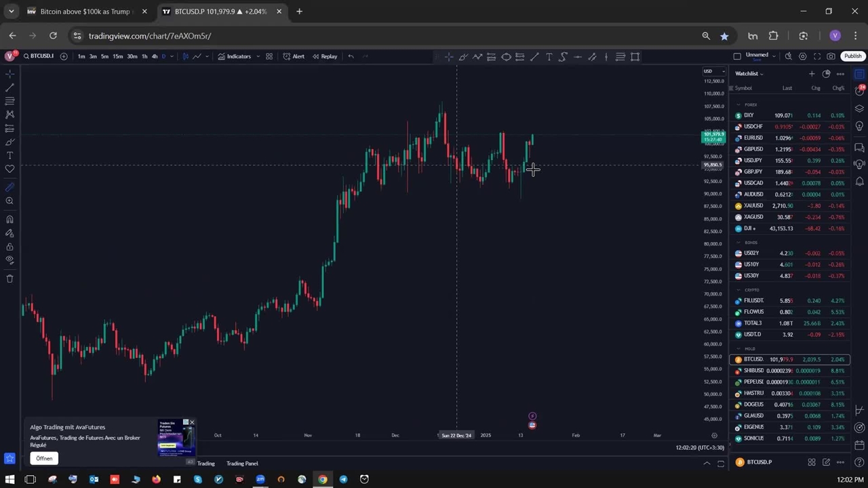Switch to Bitcoin above $100k browser tab
The height and width of the screenshot is (488, 868).
(85, 12)
